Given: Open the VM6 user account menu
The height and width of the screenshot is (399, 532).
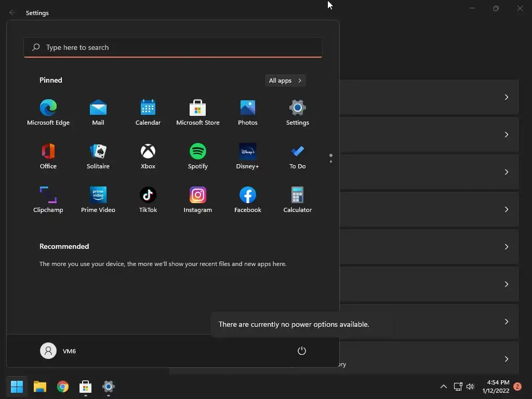Looking at the screenshot, I should pyautogui.click(x=58, y=351).
